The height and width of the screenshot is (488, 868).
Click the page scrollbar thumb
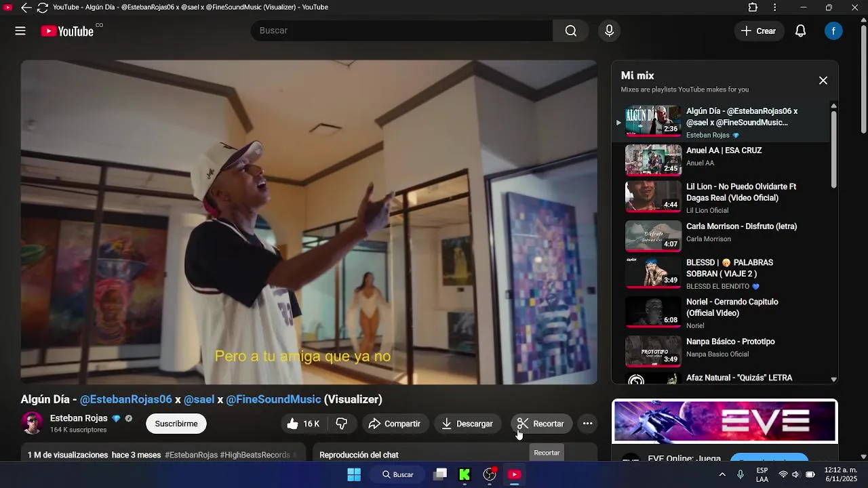[863, 78]
